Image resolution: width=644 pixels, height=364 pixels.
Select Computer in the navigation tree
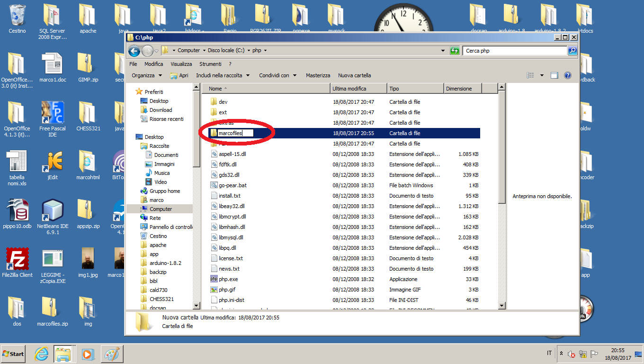click(x=161, y=209)
